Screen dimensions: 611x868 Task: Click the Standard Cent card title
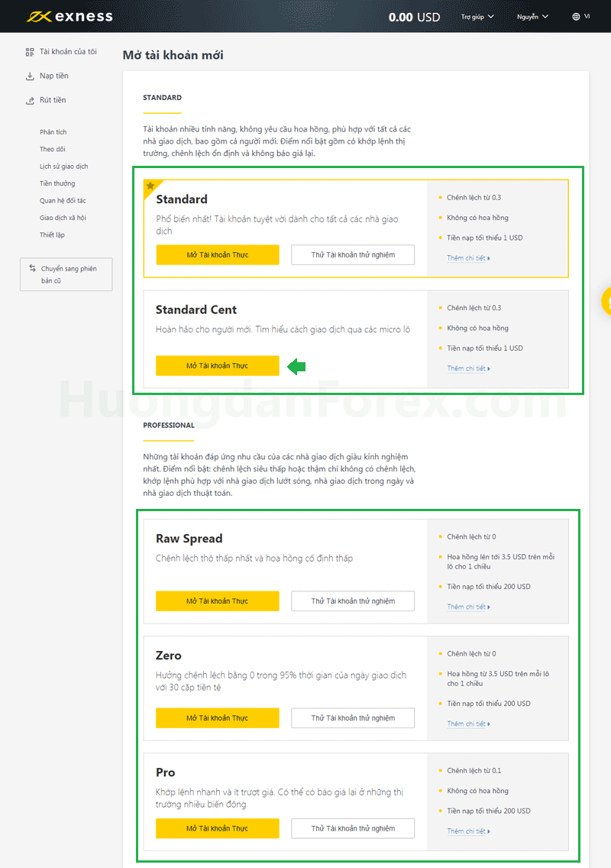pyautogui.click(x=196, y=309)
